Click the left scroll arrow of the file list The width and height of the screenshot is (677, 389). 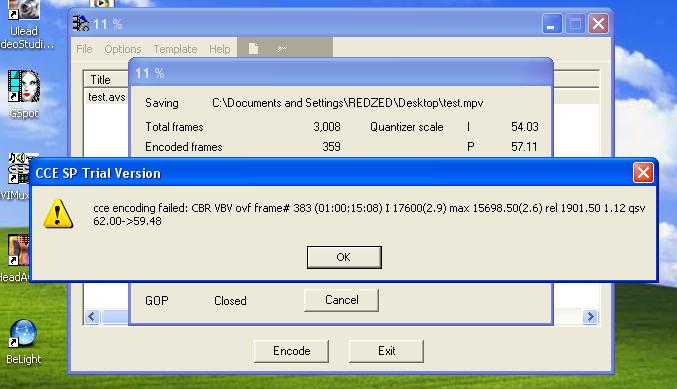coord(92,316)
